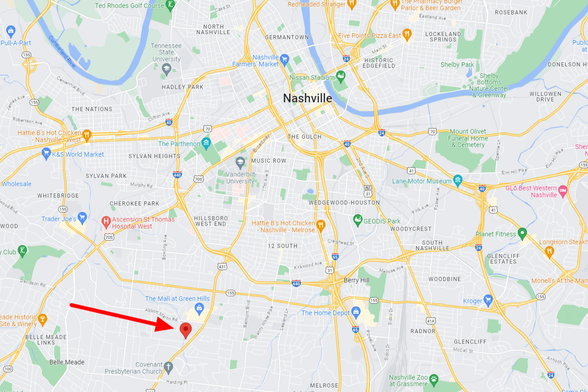Click the Kroger shopping cart icon
Image resolution: width=588 pixels, height=392 pixels.
point(488,300)
